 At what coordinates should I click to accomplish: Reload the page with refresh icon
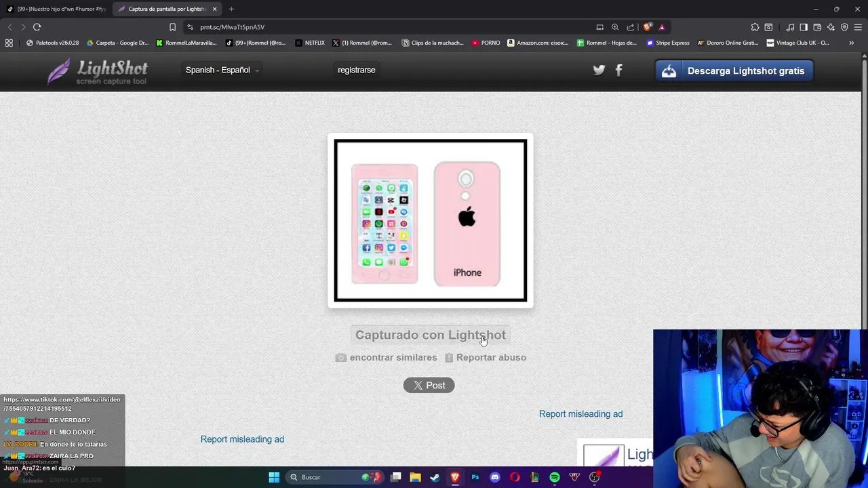tap(37, 27)
